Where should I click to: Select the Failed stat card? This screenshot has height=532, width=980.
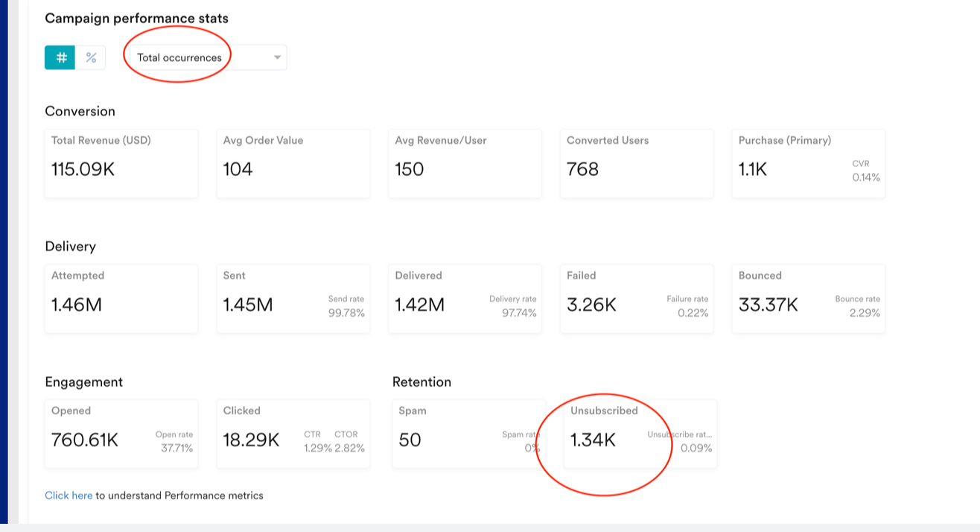point(636,298)
